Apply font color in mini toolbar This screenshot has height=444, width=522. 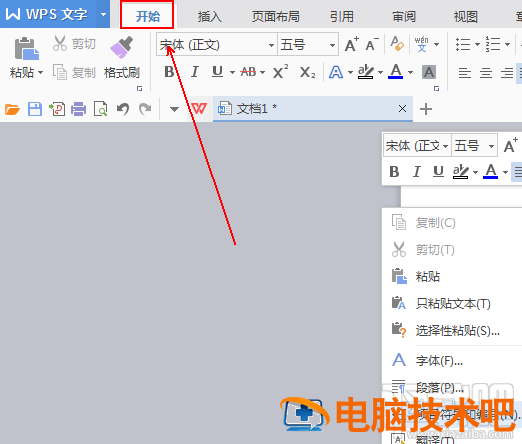490,171
